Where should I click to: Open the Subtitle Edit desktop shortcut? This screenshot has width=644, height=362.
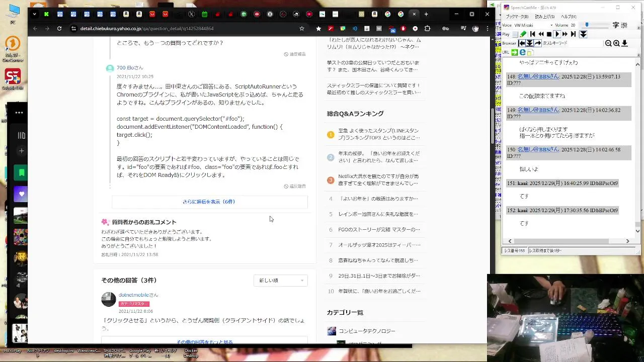[13, 79]
